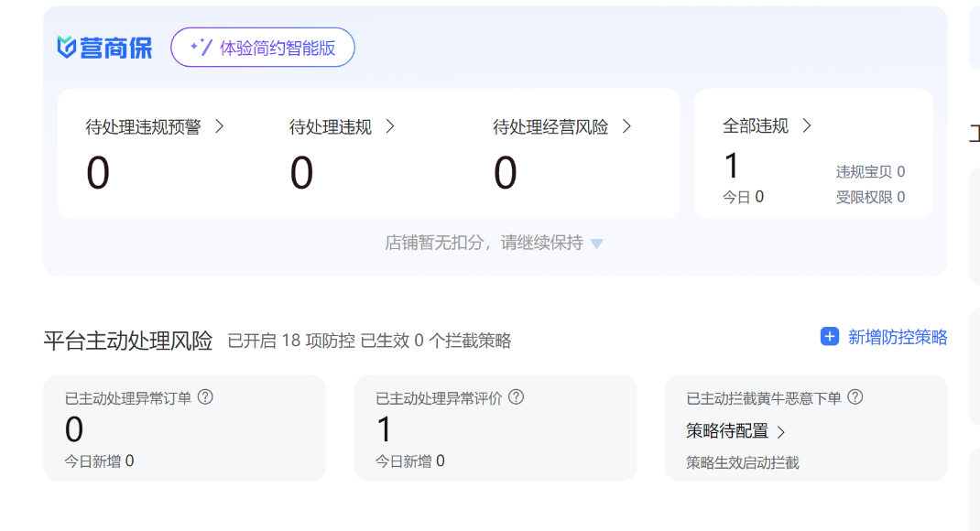Click 新增防控策略 link text
Screen dimensions: 980x531
897,337
